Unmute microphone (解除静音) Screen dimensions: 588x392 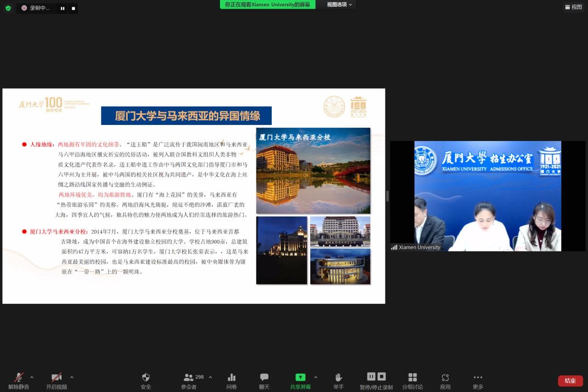[18, 381]
